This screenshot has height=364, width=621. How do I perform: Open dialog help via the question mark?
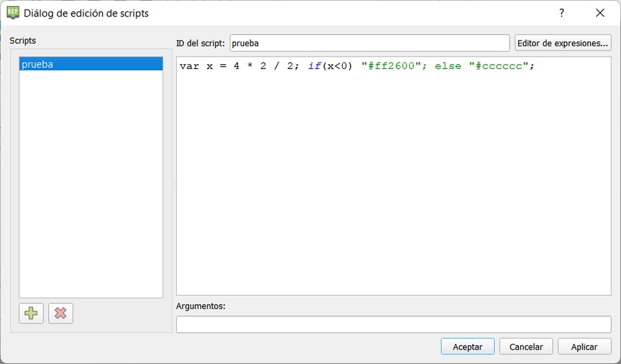click(x=562, y=13)
